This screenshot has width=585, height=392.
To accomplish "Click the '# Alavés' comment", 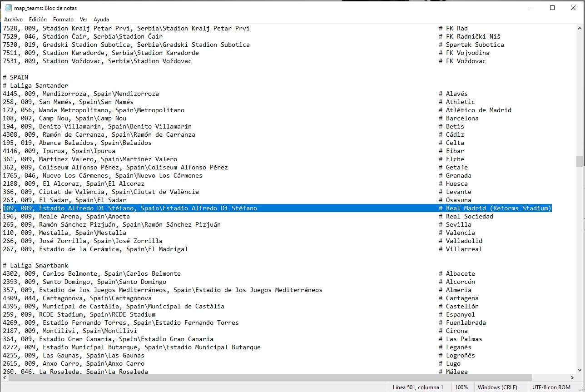I will tap(453, 94).
